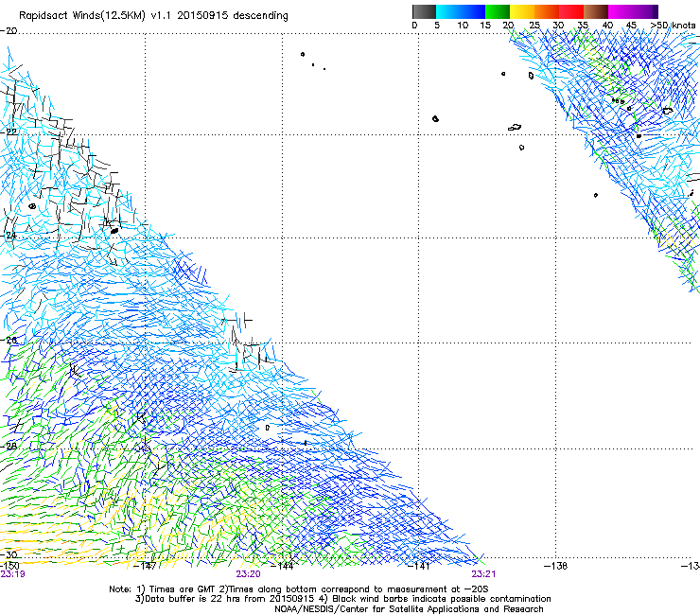Click the note 'Data buffer is 22 hrs'
The height and width of the screenshot is (615, 700).
click(x=184, y=599)
